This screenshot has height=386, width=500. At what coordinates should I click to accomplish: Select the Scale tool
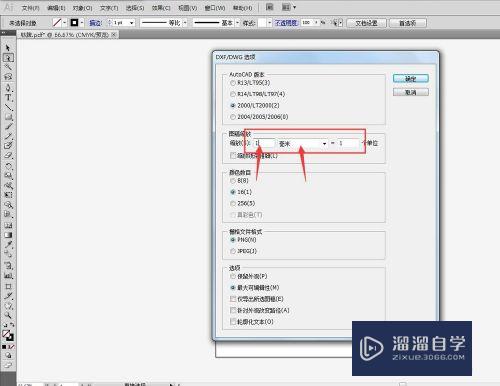(x=8, y=175)
